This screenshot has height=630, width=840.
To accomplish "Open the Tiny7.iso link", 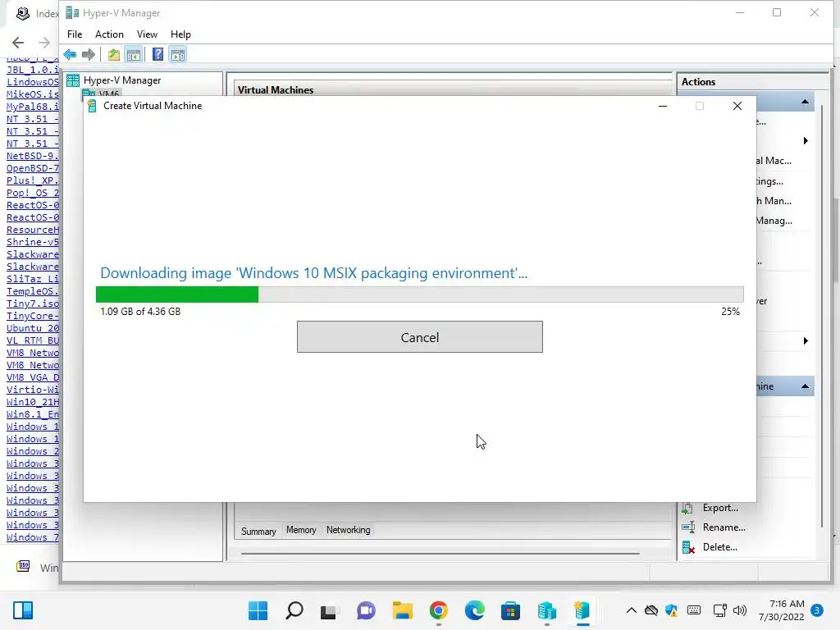I will point(33,304).
